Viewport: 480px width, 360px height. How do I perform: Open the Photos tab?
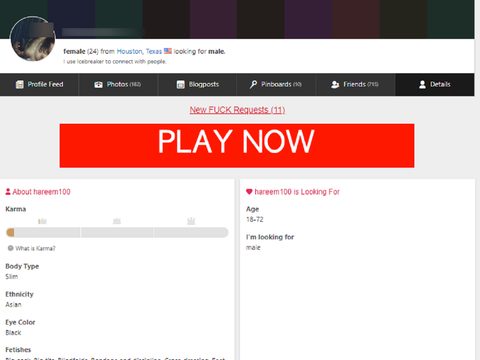point(118,84)
